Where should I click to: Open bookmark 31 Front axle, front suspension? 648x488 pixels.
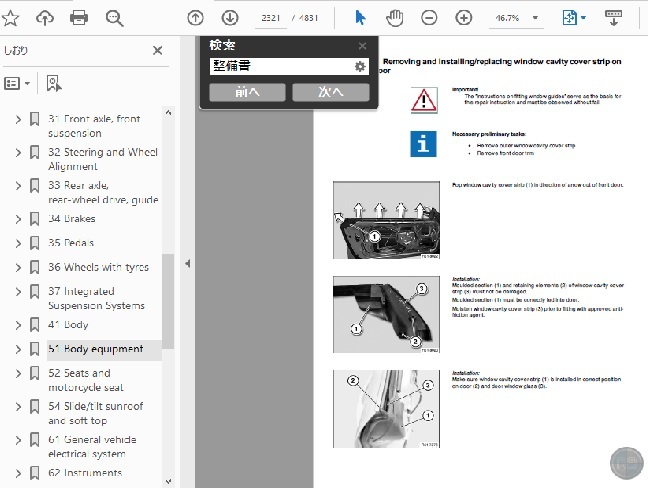(94, 126)
